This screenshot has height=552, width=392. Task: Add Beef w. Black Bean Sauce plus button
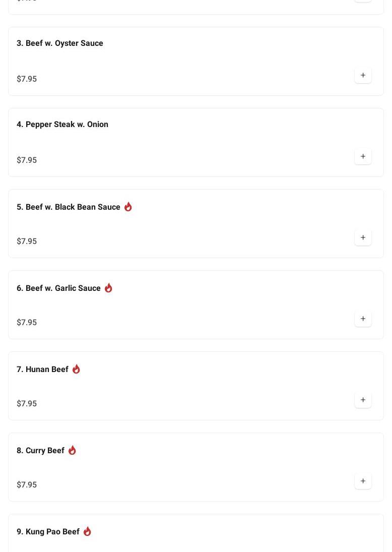coord(363,237)
